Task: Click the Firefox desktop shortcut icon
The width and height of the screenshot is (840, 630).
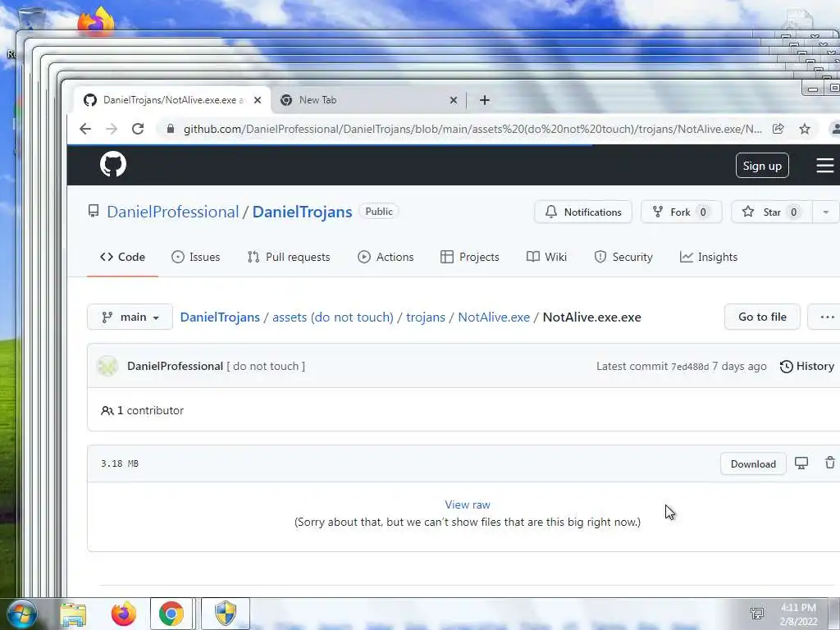Action: click(x=96, y=21)
